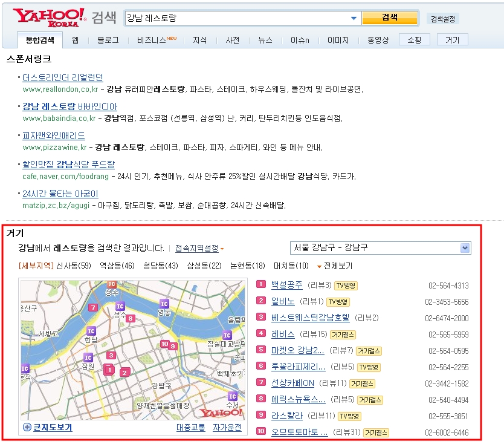The height and width of the screenshot is (444, 504).
Task: Open sponsored link 24시간 불타는 아궁이
Action: click(x=60, y=194)
